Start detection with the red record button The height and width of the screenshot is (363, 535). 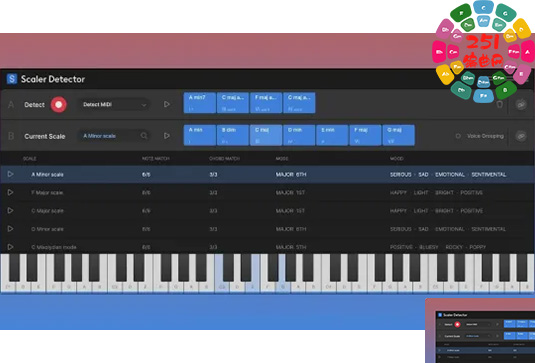tap(59, 104)
